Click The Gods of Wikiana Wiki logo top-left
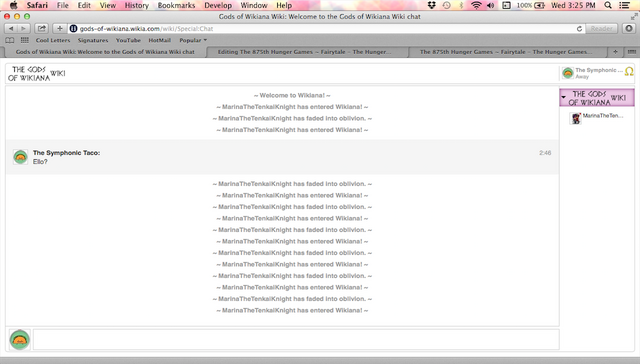 coord(36,73)
